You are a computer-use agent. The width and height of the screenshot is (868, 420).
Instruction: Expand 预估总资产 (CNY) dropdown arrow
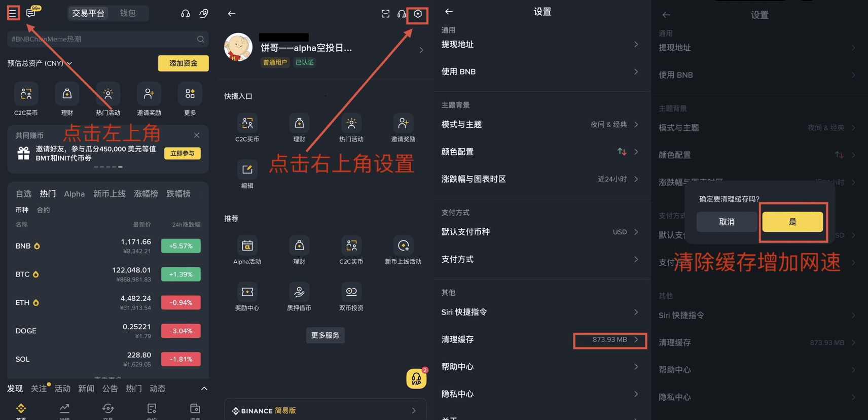(x=69, y=63)
